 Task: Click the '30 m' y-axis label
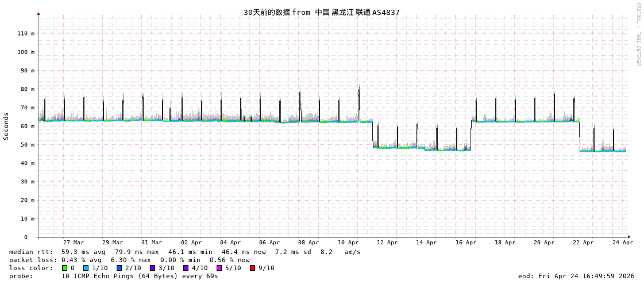pyautogui.click(x=28, y=181)
